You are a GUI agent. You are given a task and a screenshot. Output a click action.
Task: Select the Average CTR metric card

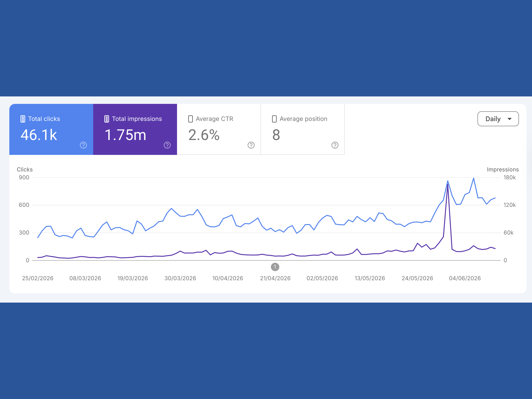(219, 130)
